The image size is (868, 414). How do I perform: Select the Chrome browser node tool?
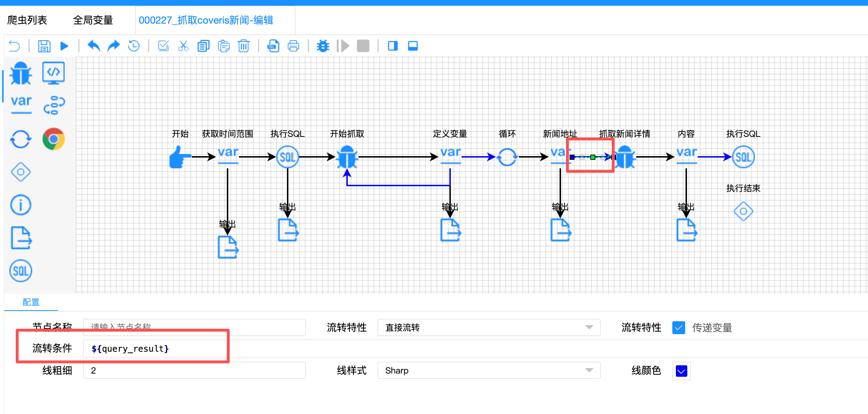pos(53,139)
